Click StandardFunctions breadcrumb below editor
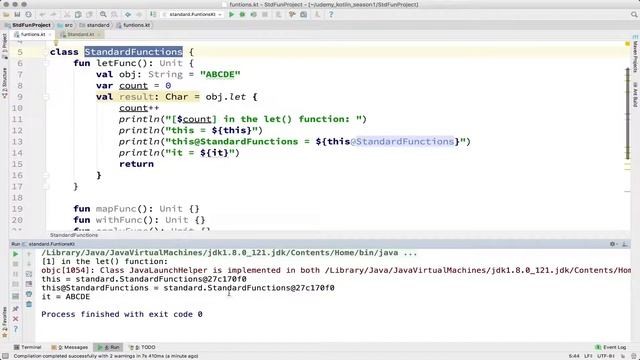Image resolution: width=640 pixels, height=360 pixels. 74,235
